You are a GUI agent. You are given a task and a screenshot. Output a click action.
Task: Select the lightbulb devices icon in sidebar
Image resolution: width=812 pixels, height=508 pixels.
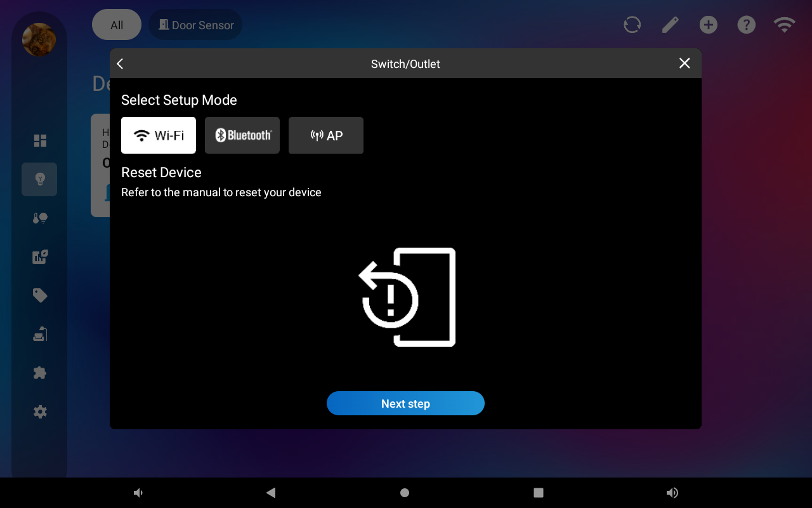click(40, 179)
